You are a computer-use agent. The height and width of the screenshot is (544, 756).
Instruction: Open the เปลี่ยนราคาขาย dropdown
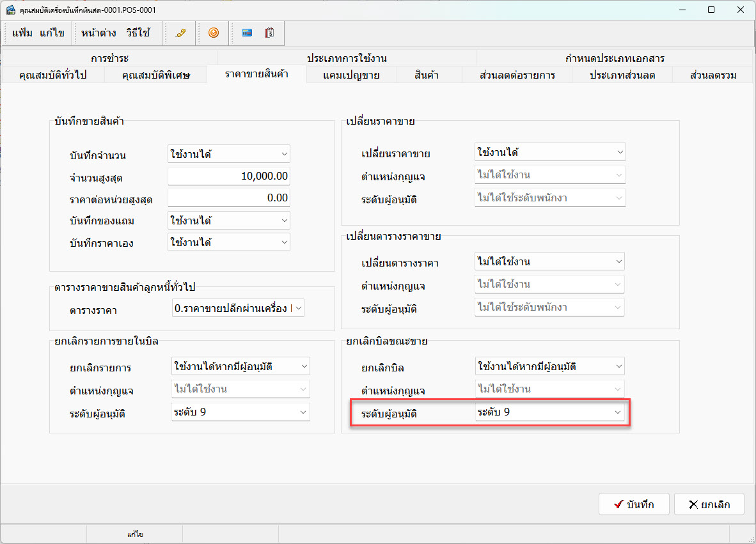549,152
